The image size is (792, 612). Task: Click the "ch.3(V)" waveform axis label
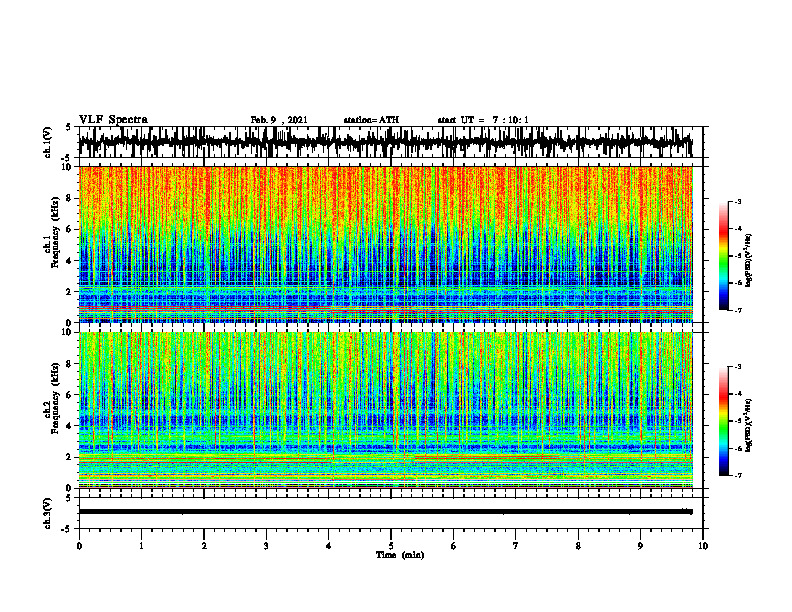(48, 513)
